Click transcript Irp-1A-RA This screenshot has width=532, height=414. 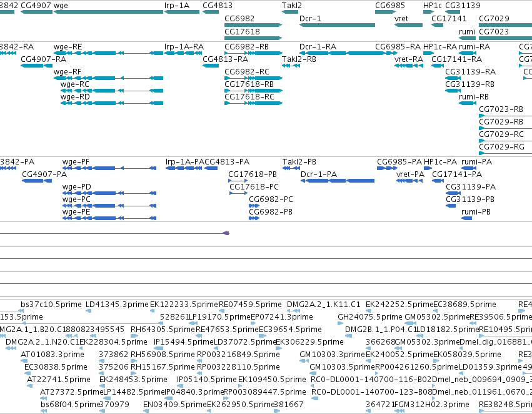pos(182,53)
